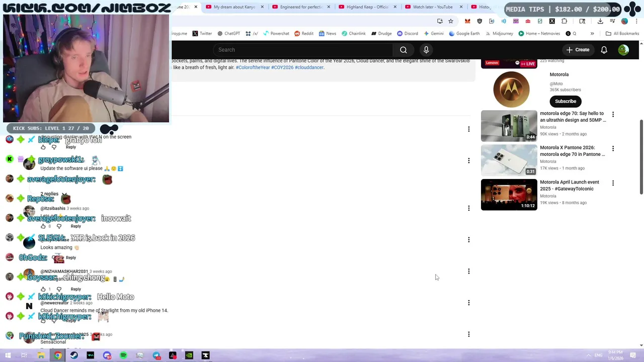Bookmark this page with star icon
644x362 pixels.
point(451,21)
